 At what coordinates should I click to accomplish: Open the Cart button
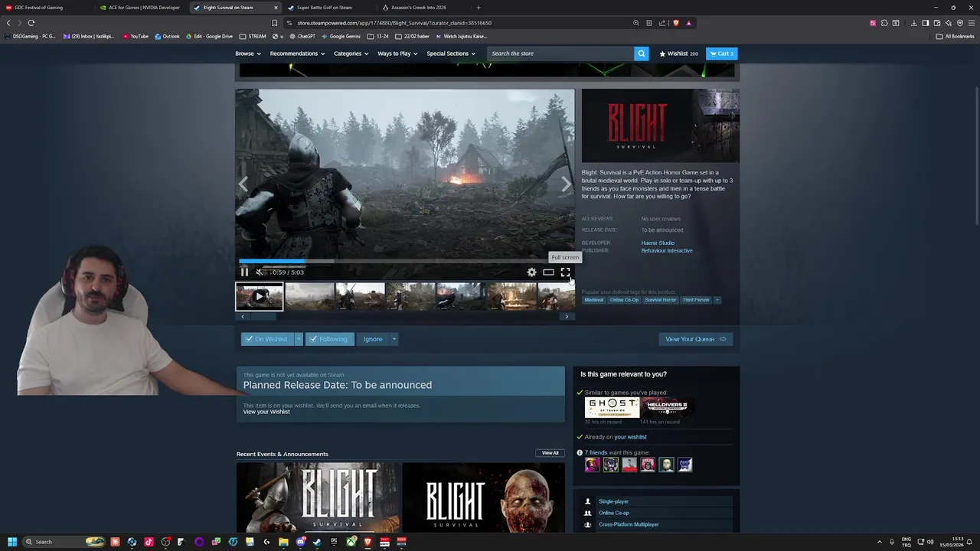[721, 54]
